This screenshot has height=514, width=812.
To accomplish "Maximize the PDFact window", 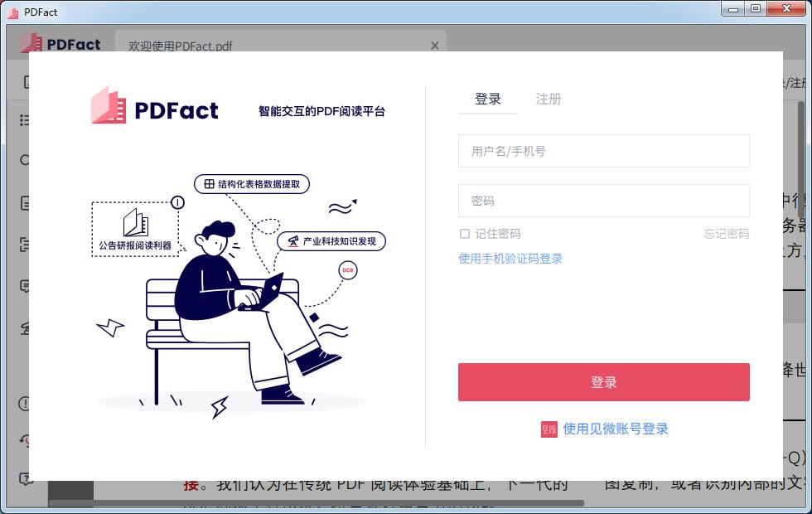I will click(756, 9).
